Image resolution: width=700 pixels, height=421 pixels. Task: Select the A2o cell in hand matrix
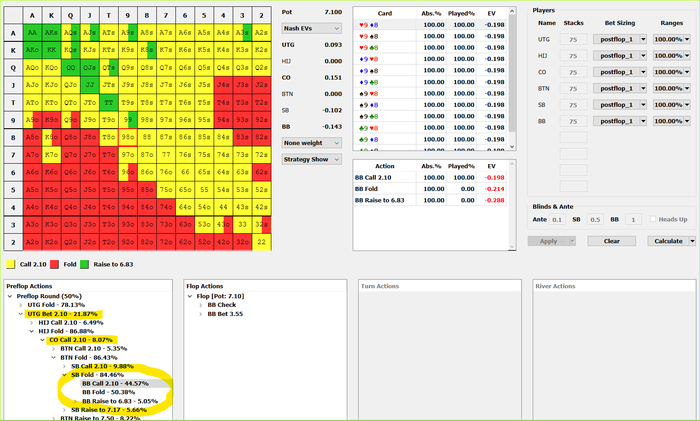point(32,242)
